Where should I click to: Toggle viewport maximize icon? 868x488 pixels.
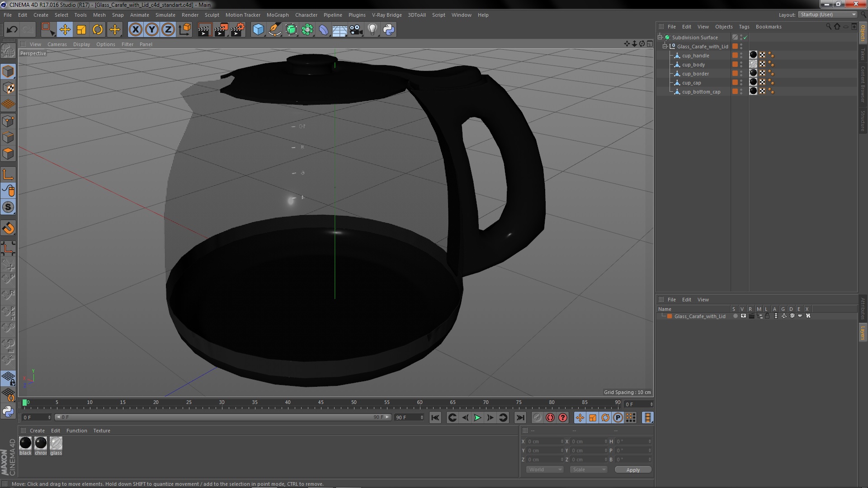(650, 44)
